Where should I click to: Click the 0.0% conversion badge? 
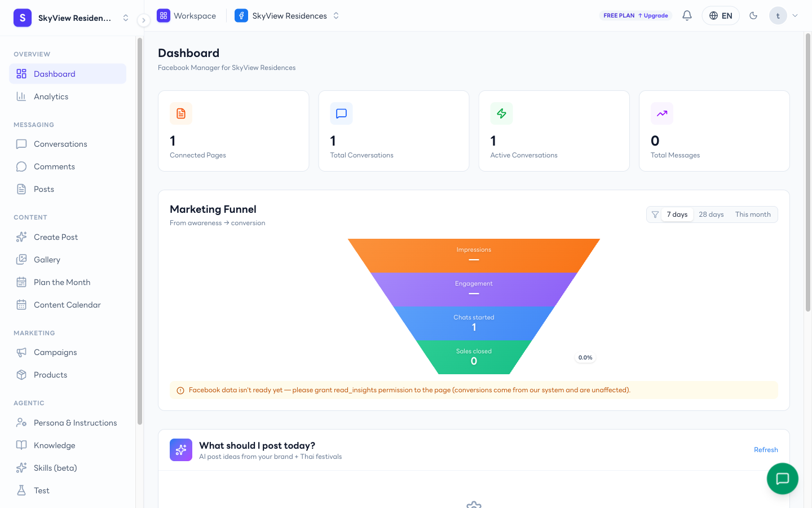point(585,357)
